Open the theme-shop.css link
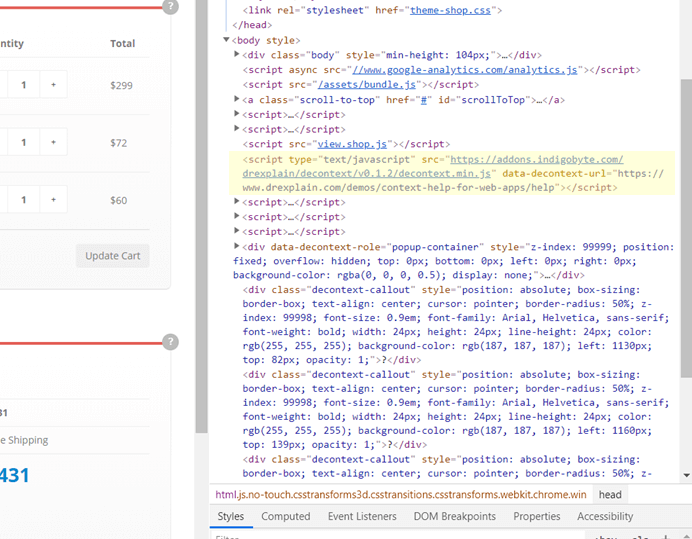Image resolution: width=692 pixels, height=539 pixels. point(450,10)
